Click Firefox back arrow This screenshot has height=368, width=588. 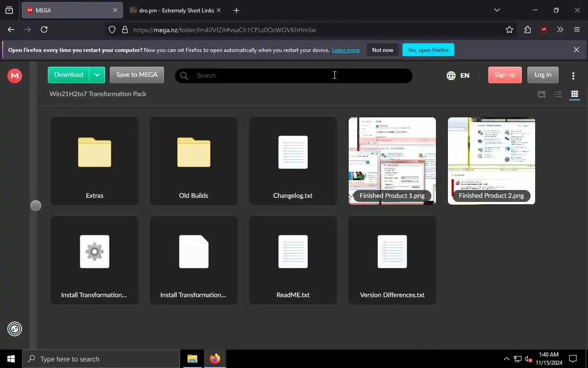click(x=11, y=29)
